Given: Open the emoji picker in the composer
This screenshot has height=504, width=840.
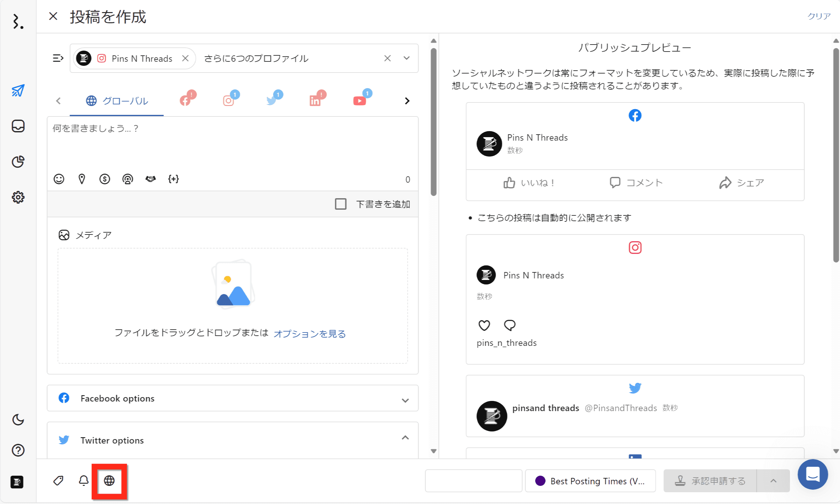Looking at the screenshot, I should pos(59,179).
